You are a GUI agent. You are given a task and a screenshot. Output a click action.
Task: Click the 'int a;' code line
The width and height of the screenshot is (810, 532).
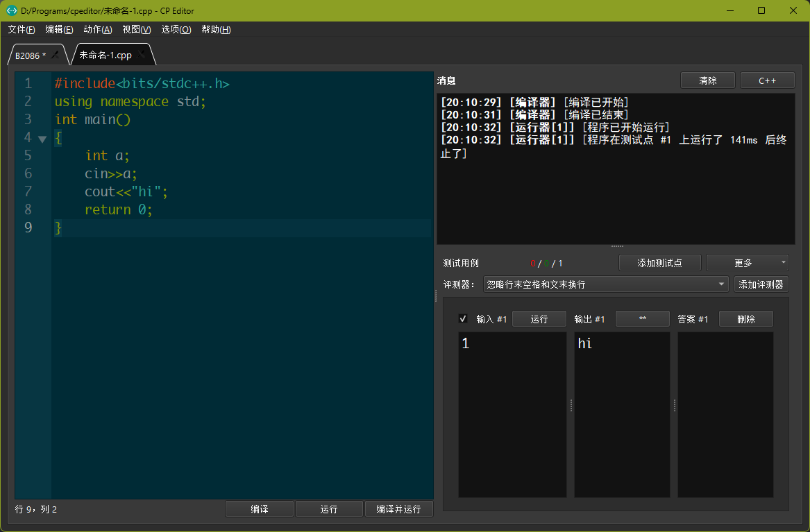(x=108, y=155)
